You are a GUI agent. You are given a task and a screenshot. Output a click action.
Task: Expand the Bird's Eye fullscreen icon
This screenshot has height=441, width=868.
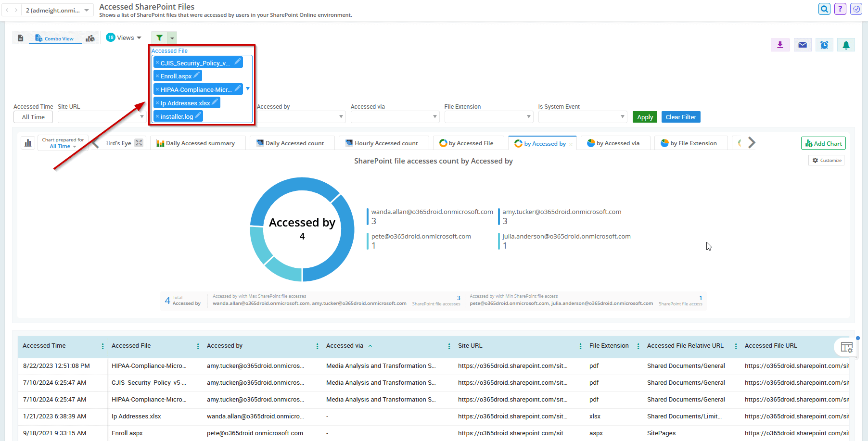click(139, 143)
